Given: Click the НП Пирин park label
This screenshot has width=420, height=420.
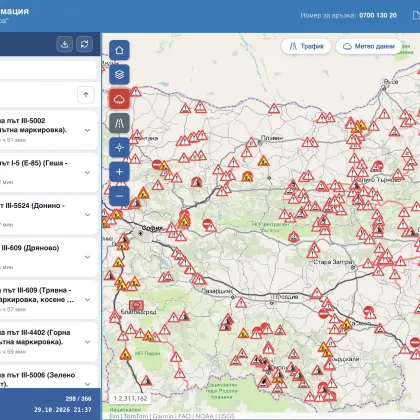Looking at the screenshot, I should point(148,353).
